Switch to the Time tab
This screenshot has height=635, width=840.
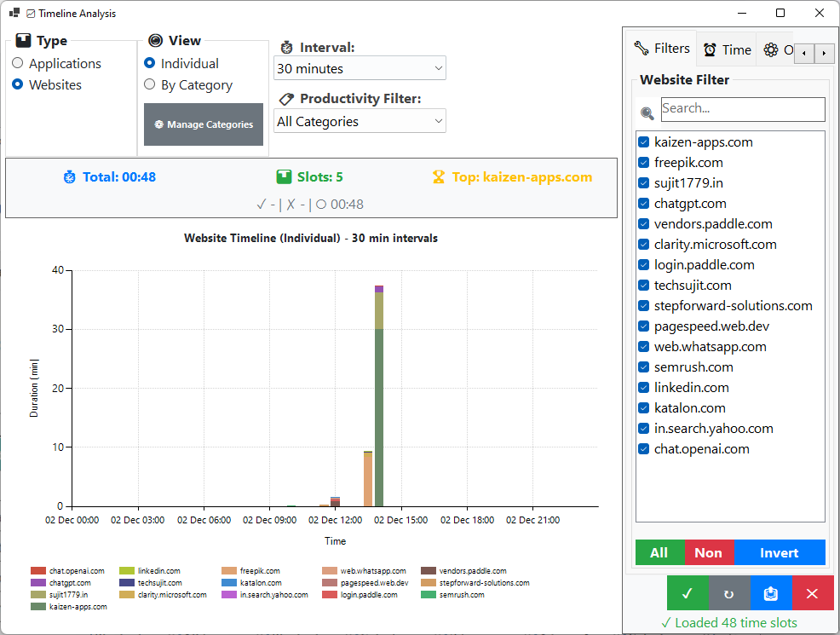point(727,49)
